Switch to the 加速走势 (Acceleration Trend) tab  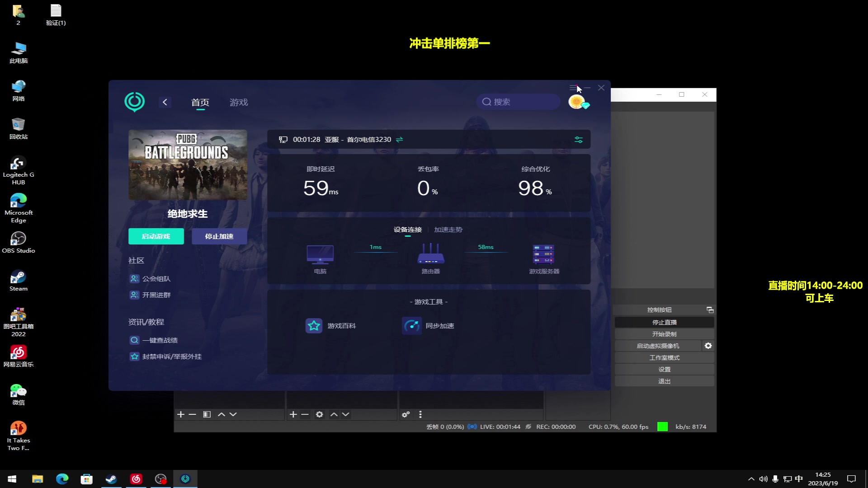pyautogui.click(x=448, y=230)
